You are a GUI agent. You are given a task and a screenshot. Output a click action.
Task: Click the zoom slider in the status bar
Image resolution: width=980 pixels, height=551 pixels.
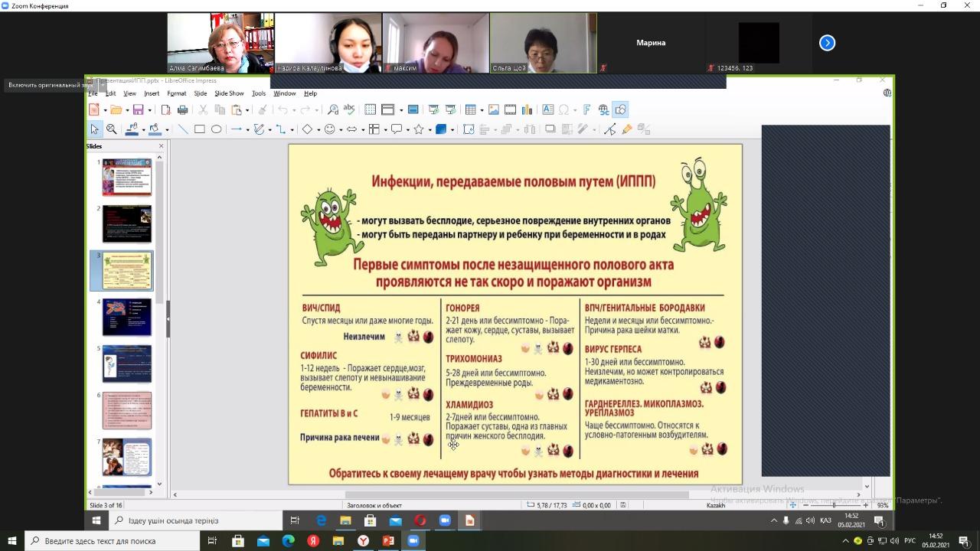click(x=835, y=505)
